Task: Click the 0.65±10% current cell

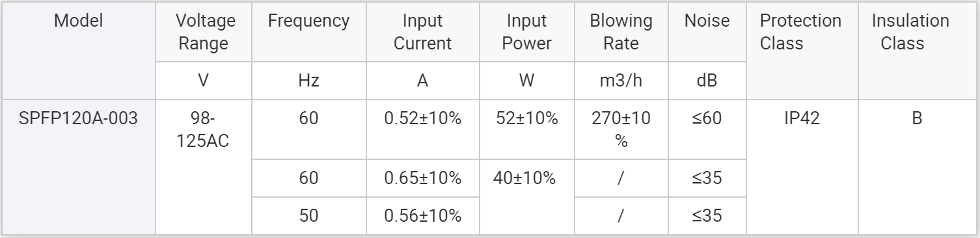Action: coord(422,178)
